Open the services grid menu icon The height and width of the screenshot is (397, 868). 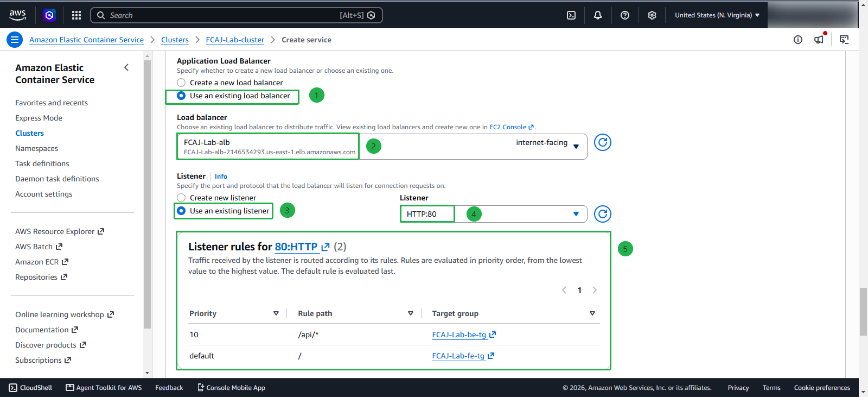[x=76, y=15]
